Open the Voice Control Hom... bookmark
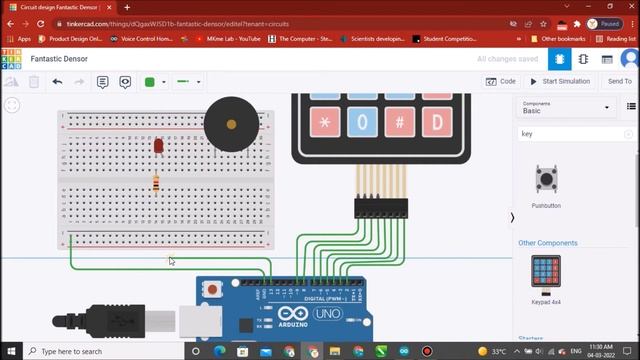640x360 pixels. pos(141,39)
